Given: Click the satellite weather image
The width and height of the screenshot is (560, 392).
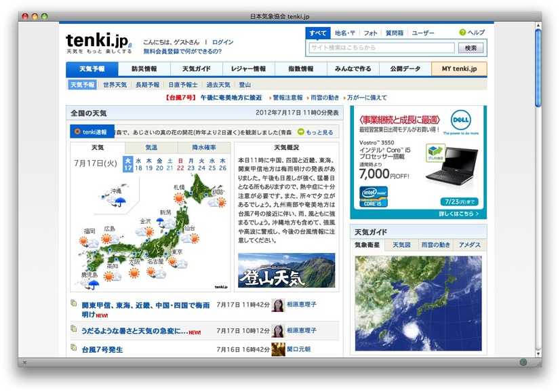Looking at the screenshot, I should (x=418, y=303).
